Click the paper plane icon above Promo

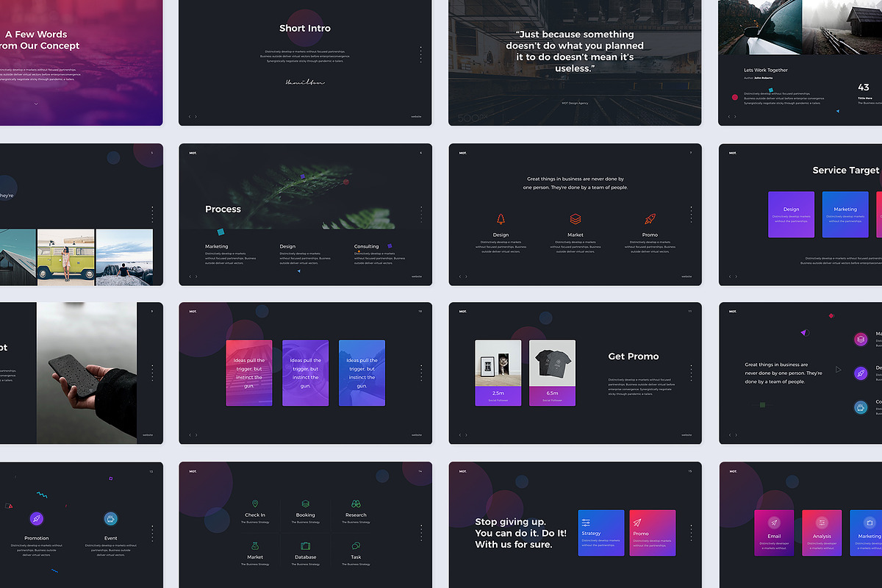pyautogui.click(x=637, y=522)
